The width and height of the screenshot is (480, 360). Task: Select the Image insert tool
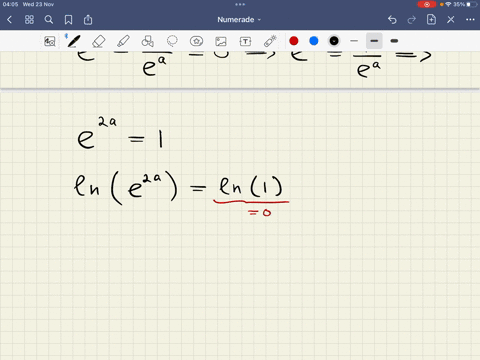pyautogui.click(x=221, y=41)
